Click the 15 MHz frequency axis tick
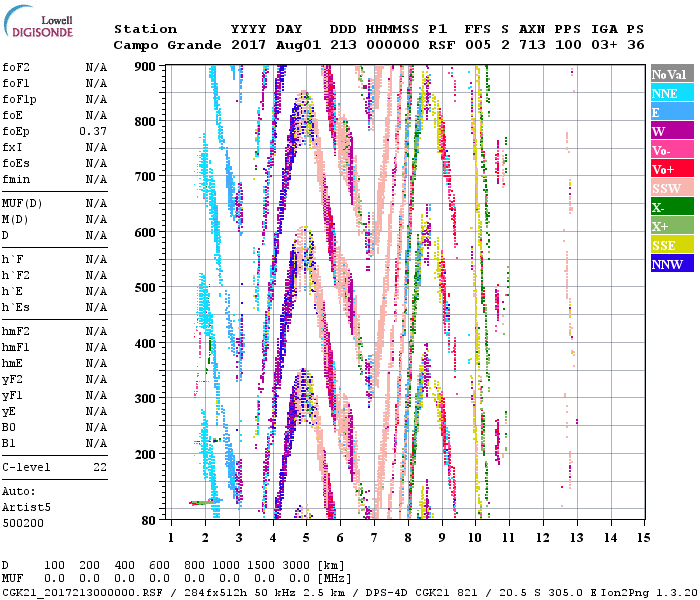Screen dimensions: 700x600 pyautogui.click(x=642, y=538)
